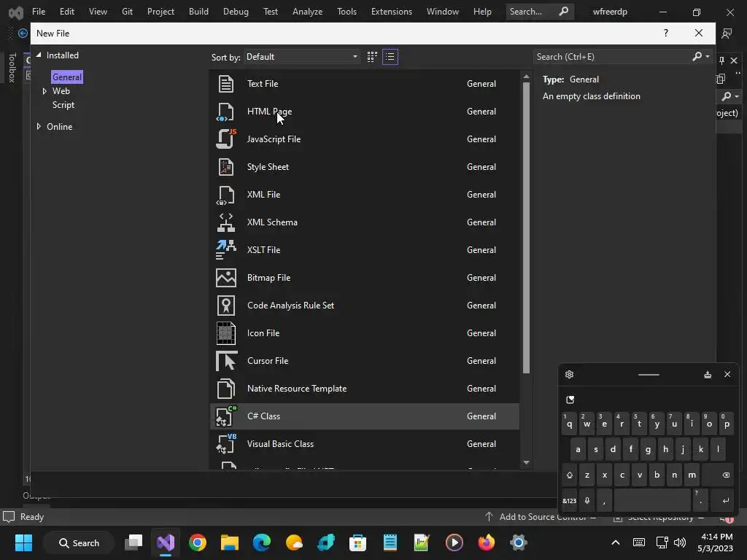747x560 pixels.
Task: Open the Sort by Default dropdown
Action: pos(302,57)
